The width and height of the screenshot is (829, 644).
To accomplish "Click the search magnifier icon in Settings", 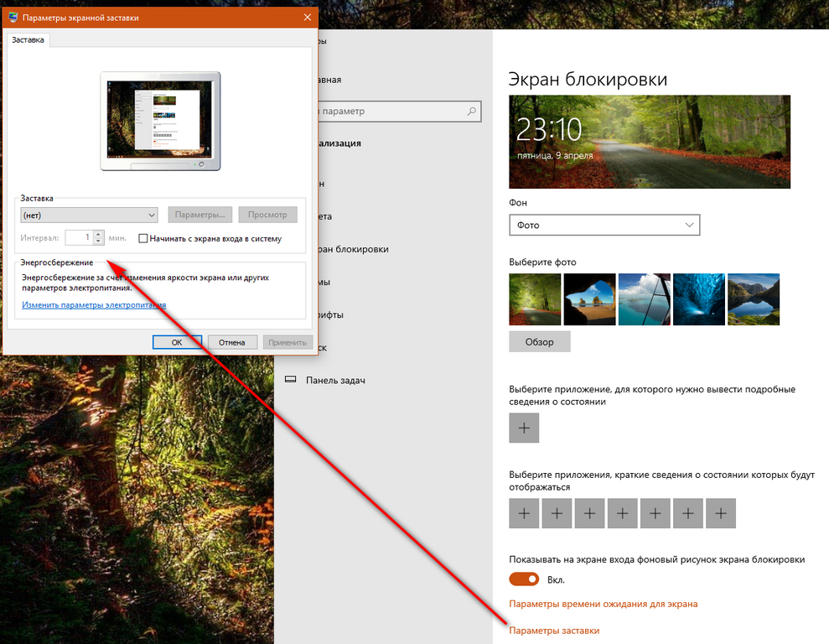I will coord(473,111).
